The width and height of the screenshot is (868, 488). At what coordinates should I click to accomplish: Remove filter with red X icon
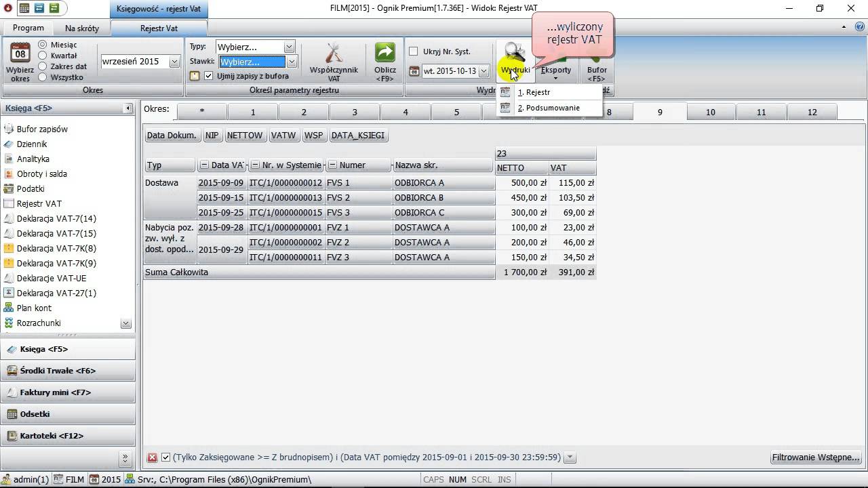[153, 457]
